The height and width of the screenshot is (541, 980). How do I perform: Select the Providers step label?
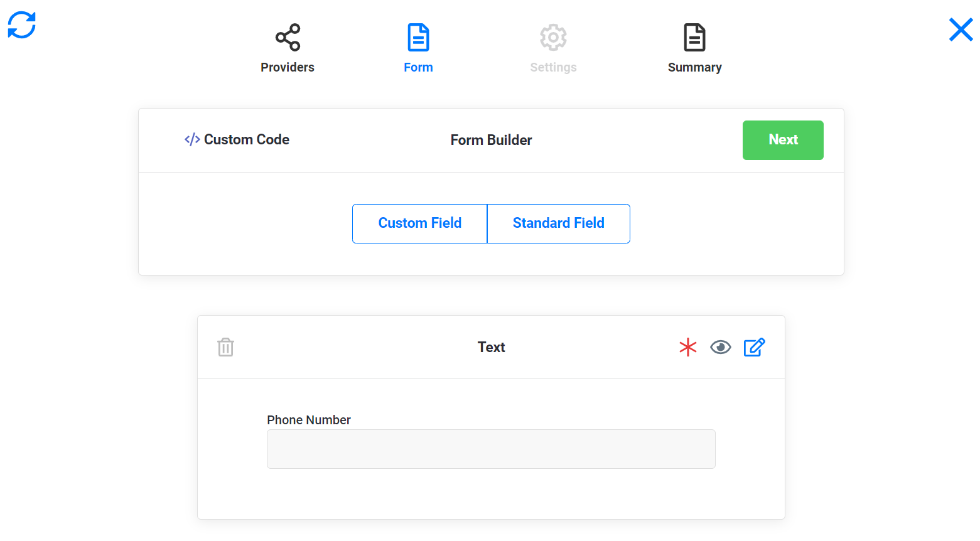[287, 67]
